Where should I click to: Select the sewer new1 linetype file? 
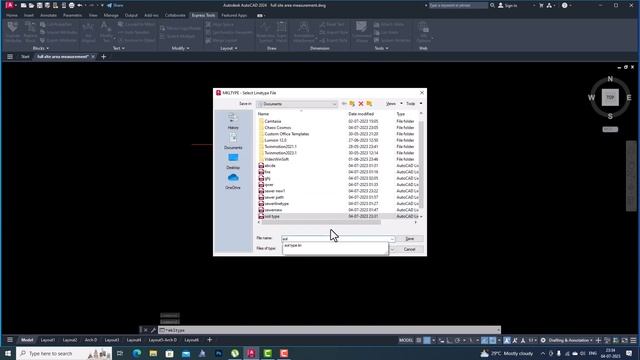point(275,191)
